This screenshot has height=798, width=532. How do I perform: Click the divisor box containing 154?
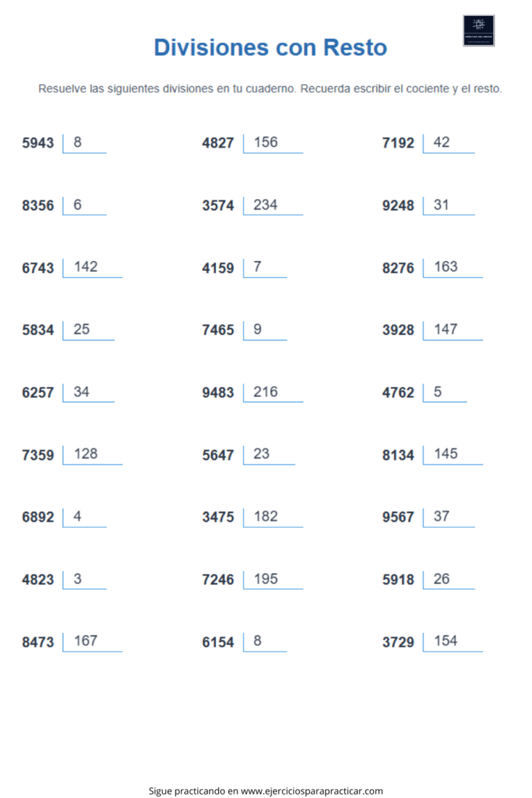452,641
